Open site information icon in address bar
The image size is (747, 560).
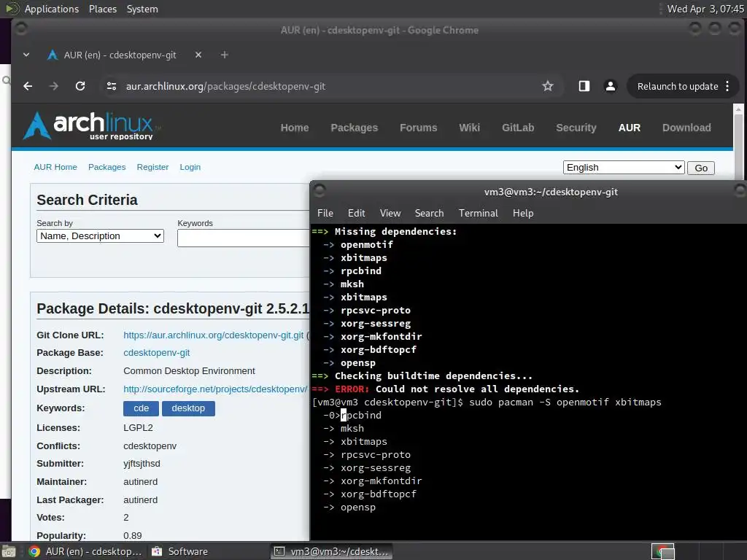click(112, 86)
